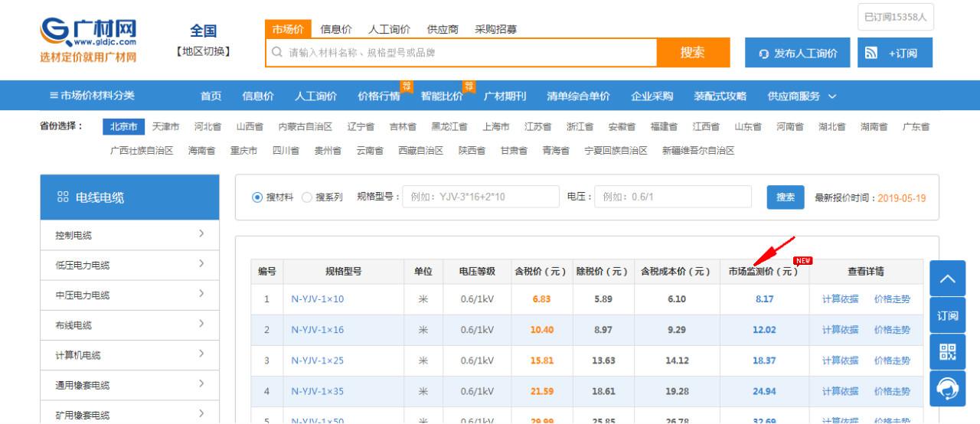Expand the 计算机电缆 category
This screenshot has width=980, height=424.
click(x=129, y=355)
